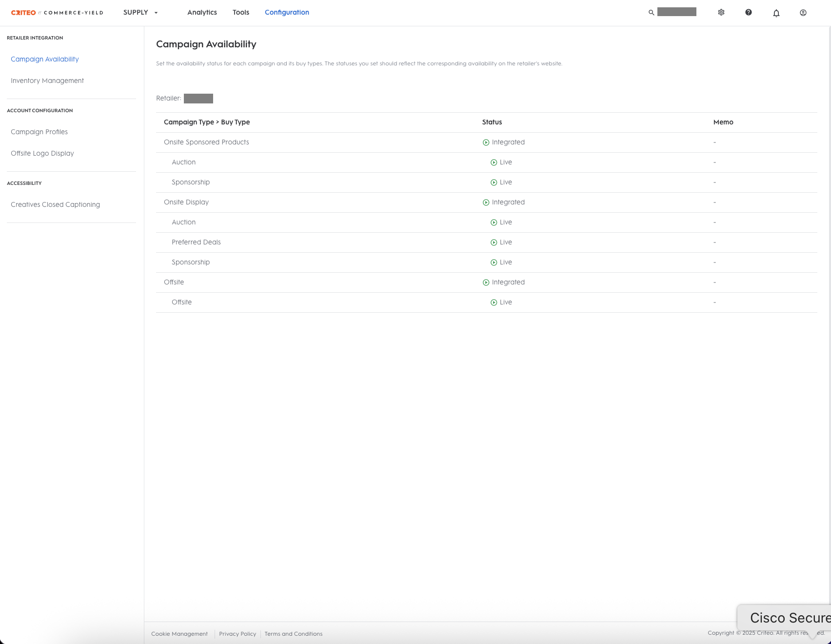The height and width of the screenshot is (644, 831).
Task: Click Integrated status icon for Onsite Display
Action: [x=486, y=202]
